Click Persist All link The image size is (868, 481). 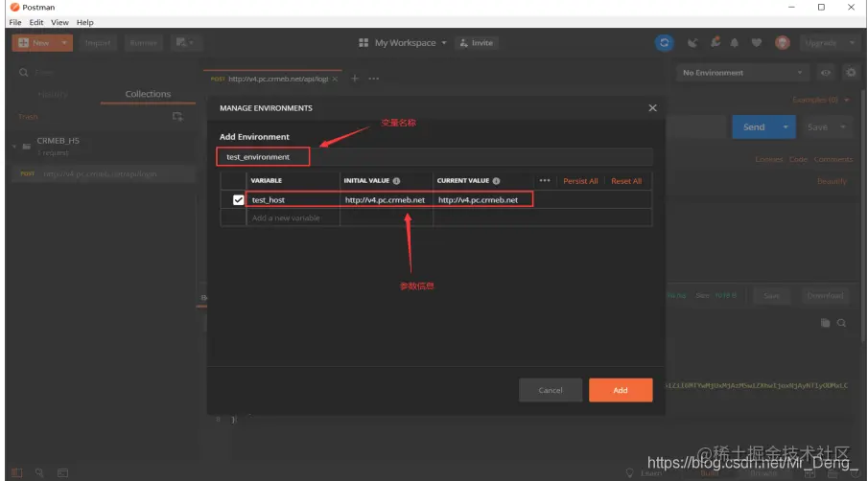point(580,181)
